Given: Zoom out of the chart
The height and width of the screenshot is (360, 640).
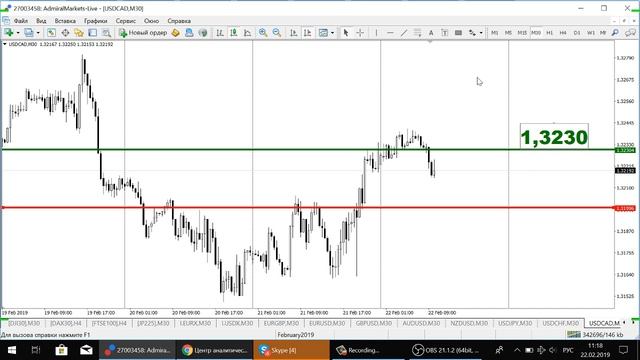Looking at the screenshot, I should pos(277,33).
